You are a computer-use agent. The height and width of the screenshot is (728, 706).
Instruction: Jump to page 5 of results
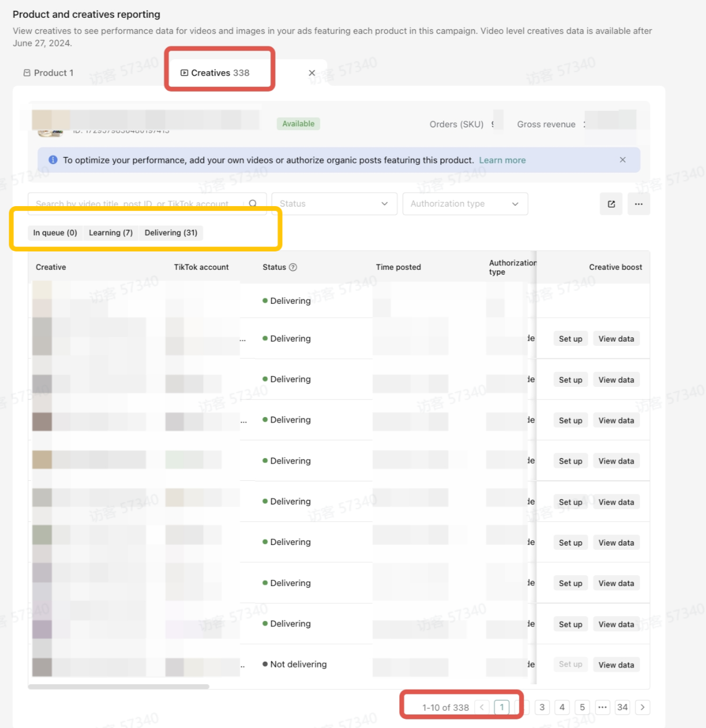point(582,707)
